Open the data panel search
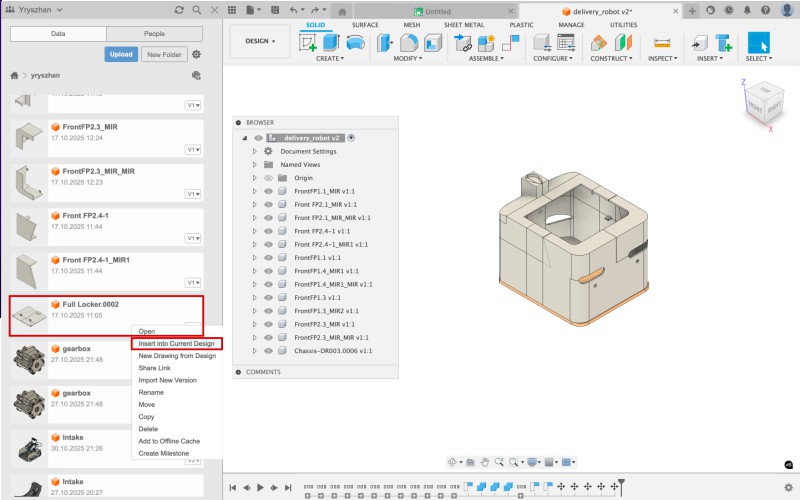 [196, 10]
